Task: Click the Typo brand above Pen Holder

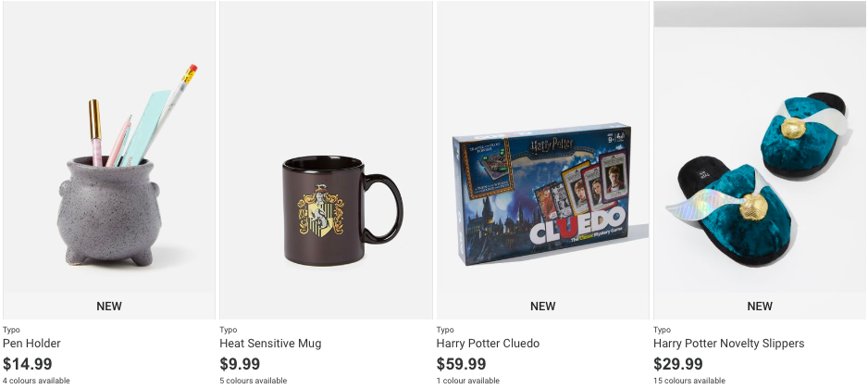Action: coord(11,330)
